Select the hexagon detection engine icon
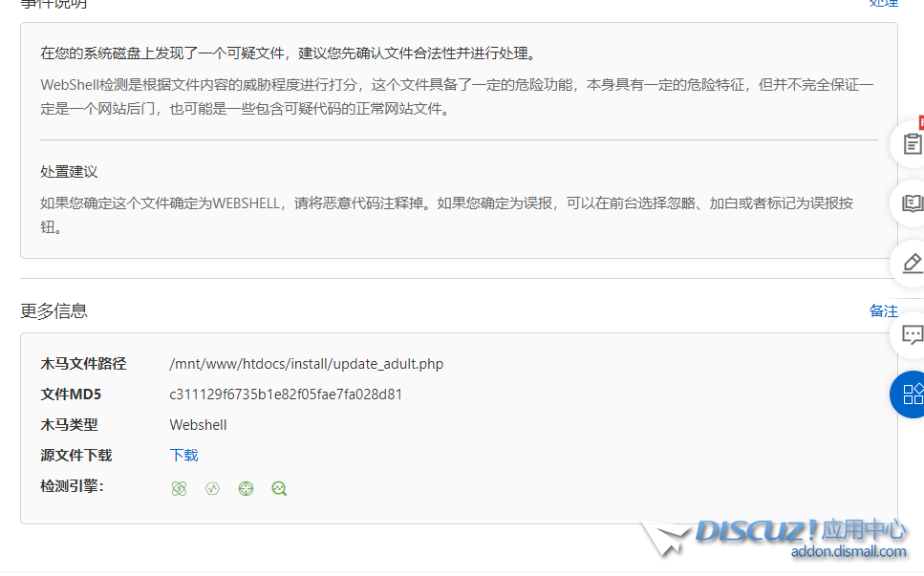Screen dimensions: 924x576 click(x=212, y=488)
